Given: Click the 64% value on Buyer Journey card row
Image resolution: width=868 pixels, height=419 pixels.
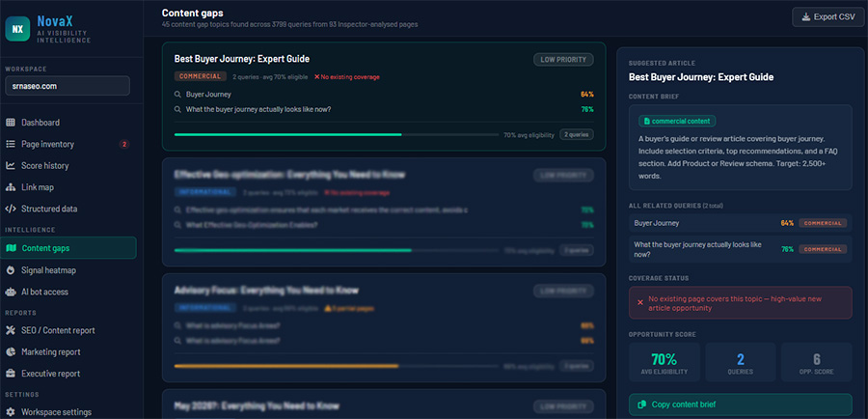Looking at the screenshot, I should pyautogui.click(x=586, y=95).
